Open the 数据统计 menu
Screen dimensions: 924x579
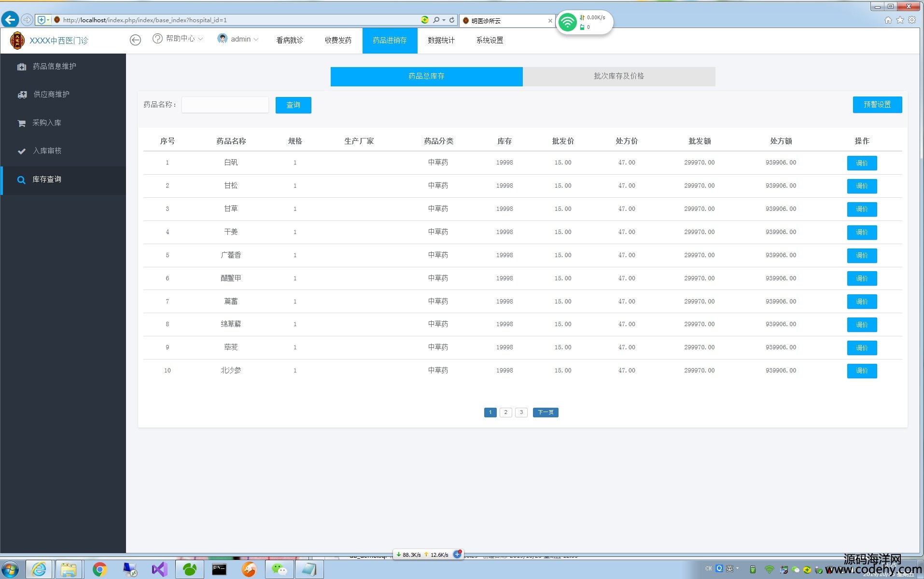[441, 40]
